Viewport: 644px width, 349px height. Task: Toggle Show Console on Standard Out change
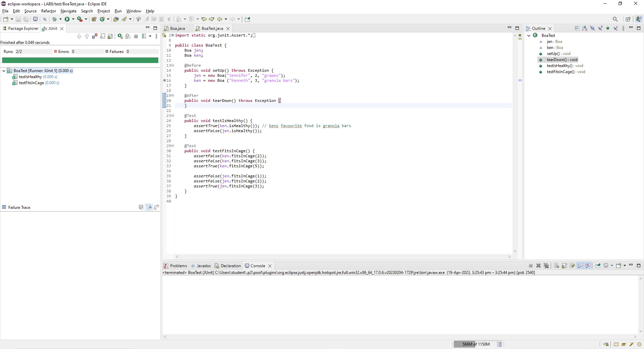pyautogui.click(x=580, y=266)
